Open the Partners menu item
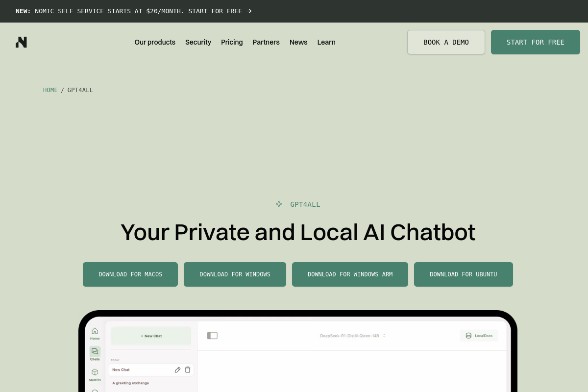This screenshot has height=392, width=588. click(266, 42)
